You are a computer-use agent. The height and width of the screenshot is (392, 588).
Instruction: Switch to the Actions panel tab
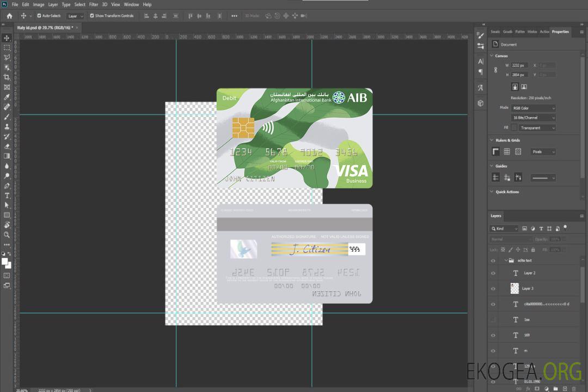(544, 32)
